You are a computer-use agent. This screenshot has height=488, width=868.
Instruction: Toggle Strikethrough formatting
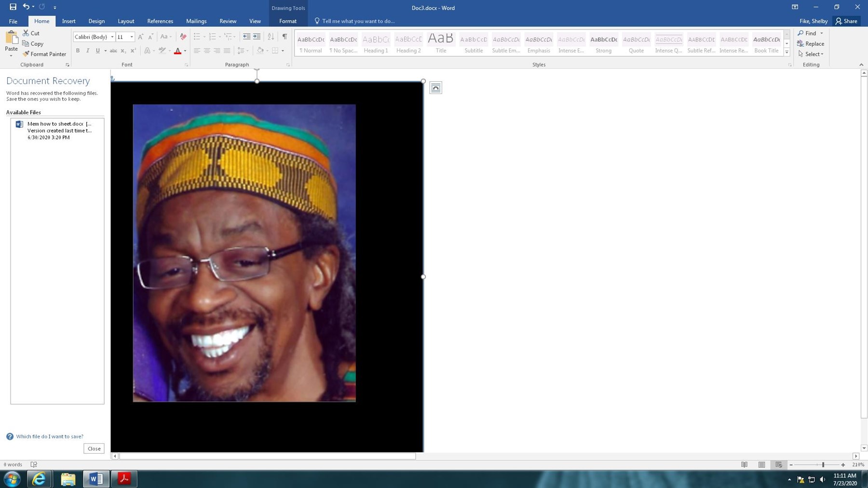[x=113, y=51]
